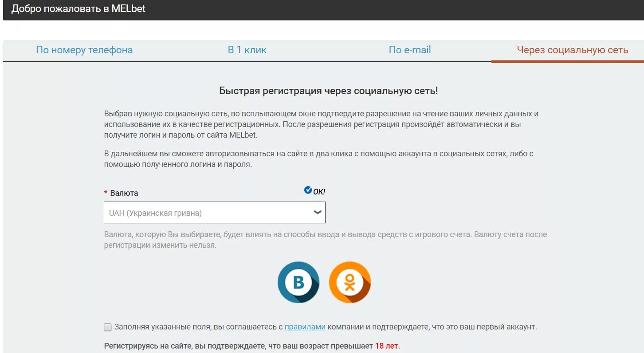Click the paragraph starting 'В дальнейшем вы сможете'
This screenshot has height=353, width=644.
coord(318,159)
